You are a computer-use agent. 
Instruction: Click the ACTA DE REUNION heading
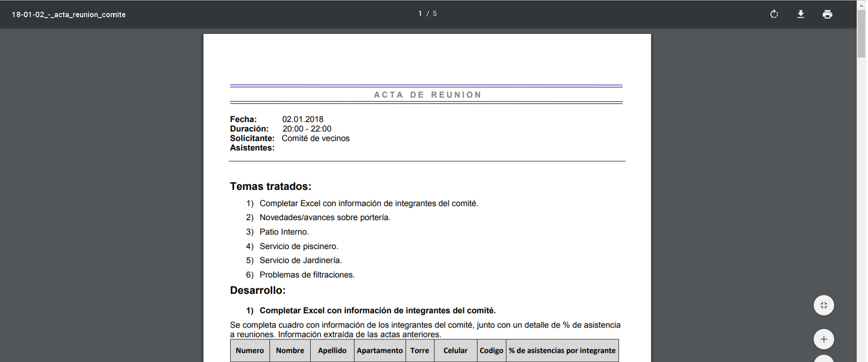tap(427, 94)
